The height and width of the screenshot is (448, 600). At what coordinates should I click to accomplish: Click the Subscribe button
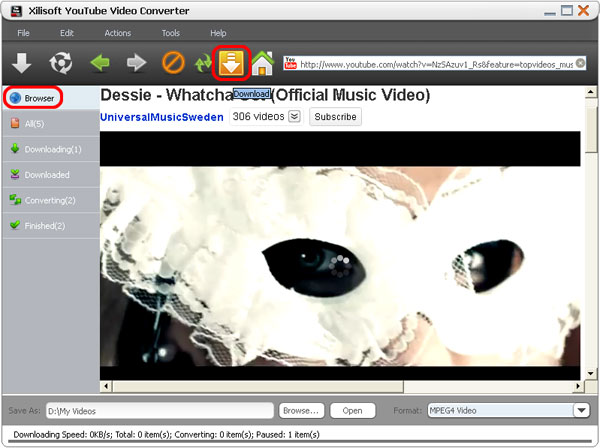[335, 117]
